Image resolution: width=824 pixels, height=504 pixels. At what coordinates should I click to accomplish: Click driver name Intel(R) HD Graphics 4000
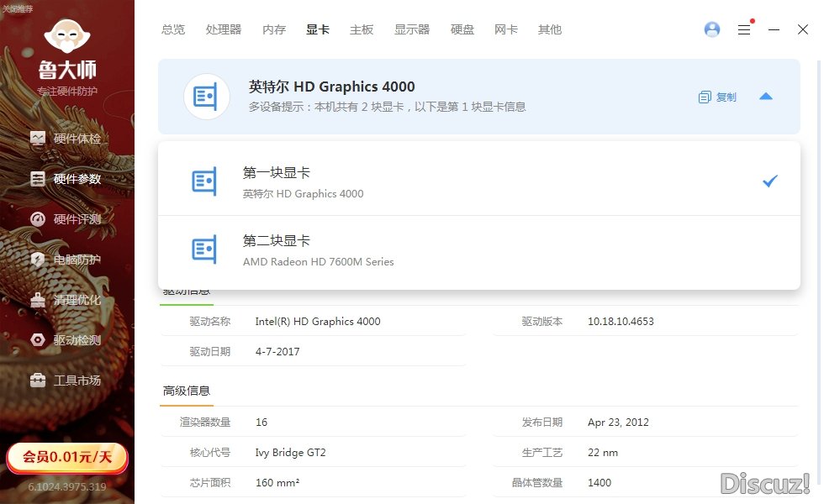coord(318,321)
